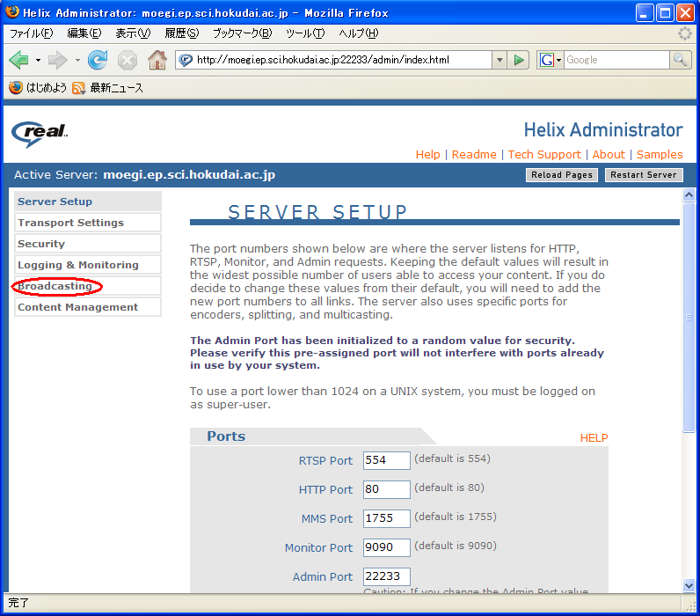Reload the page with refresh icon

[98, 60]
